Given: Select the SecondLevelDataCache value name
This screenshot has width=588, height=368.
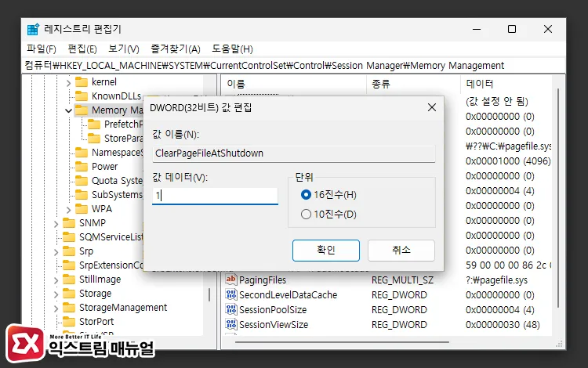Looking at the screenshot, I should tap(288, 295).
